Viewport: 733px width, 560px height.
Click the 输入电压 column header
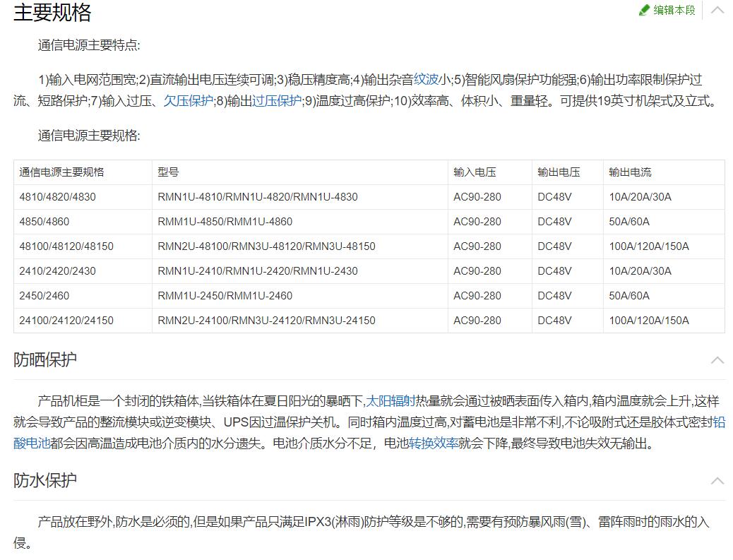(475, 172)
